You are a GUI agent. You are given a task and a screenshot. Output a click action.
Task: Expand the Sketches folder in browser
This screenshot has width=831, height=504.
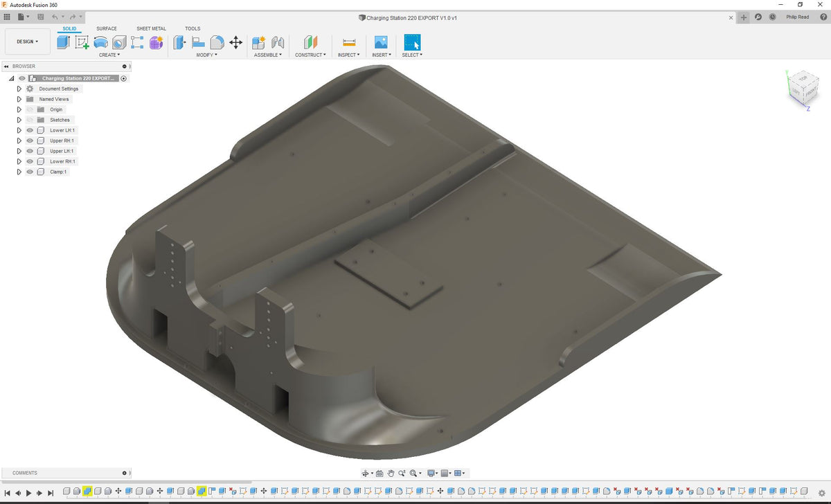pyautogui.click(x=19, y=120)
